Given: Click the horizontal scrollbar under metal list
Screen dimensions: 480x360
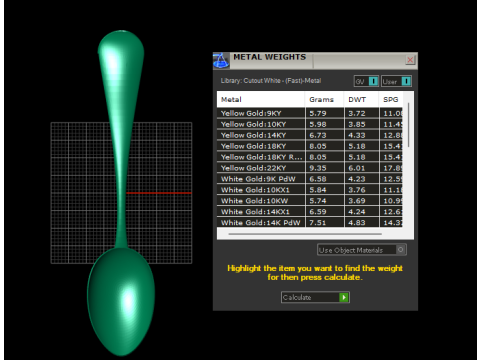Looking at the screenshot, I should [x=305, y=234].
